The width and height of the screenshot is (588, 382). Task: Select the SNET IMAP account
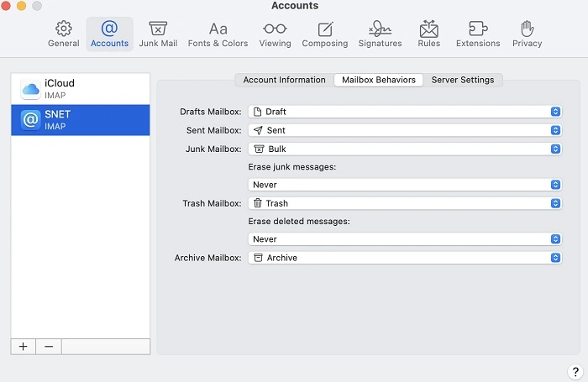pos(81,120)
